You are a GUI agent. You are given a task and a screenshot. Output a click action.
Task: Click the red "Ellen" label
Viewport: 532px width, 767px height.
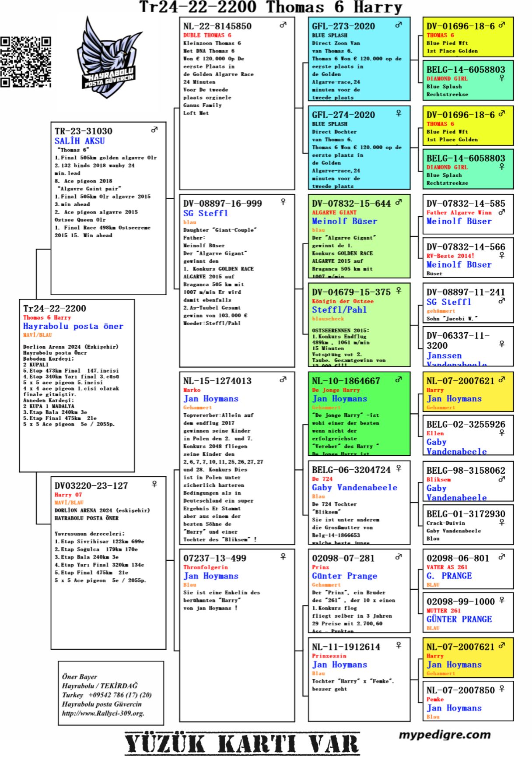point(435,433)
